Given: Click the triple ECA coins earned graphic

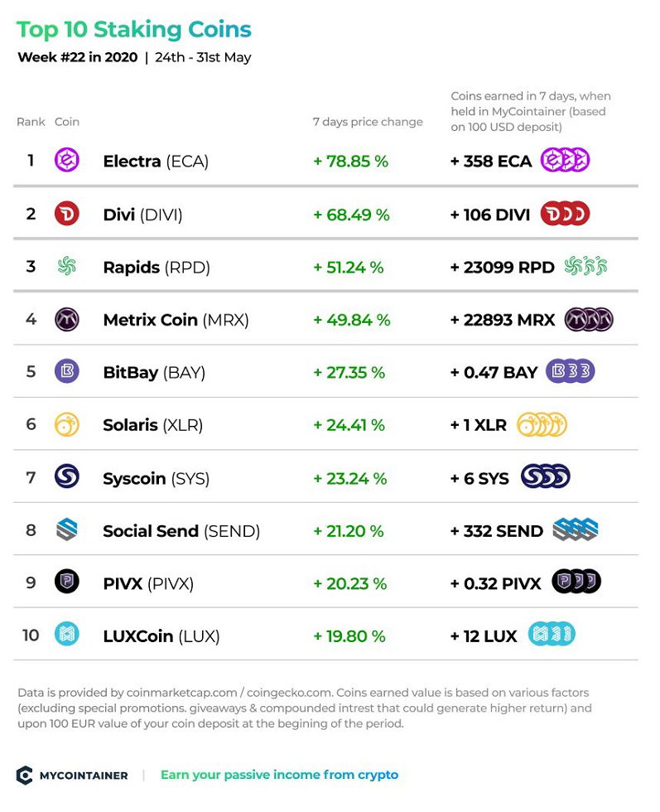Looking at the screenshot, I should [x=565, y=160].
